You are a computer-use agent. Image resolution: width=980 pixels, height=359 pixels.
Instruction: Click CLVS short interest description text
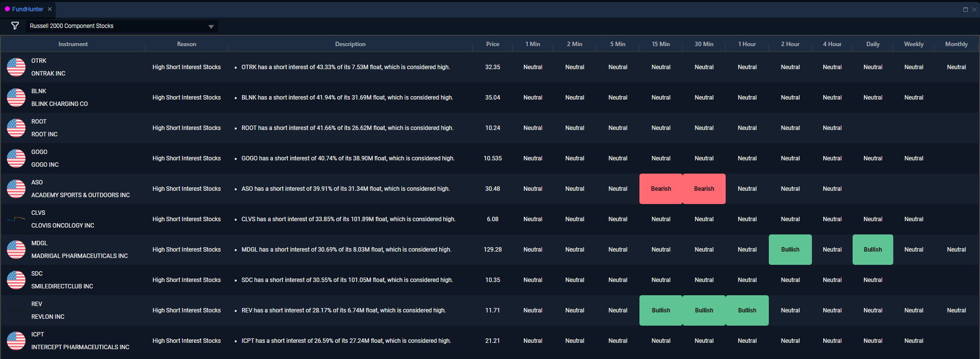(348, 219)
